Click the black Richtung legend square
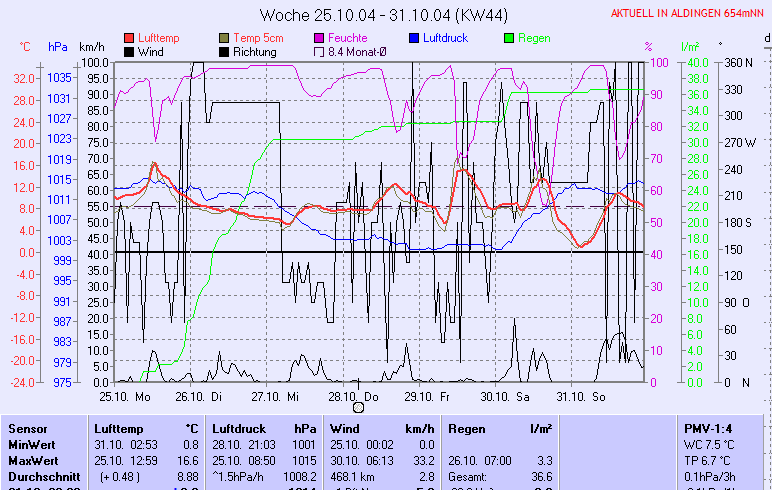Viewport: 772px width, 490px height. point(225,51)
